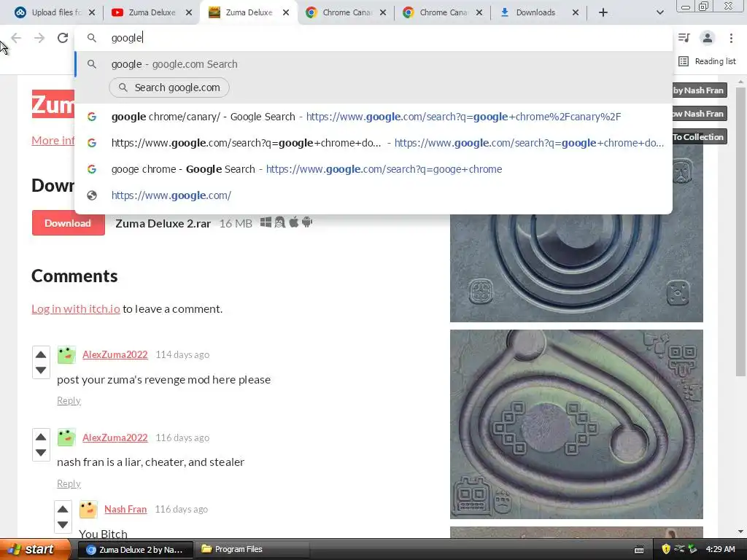Open the green oval track screenshot
747x560 pixels.
point(576,424)
